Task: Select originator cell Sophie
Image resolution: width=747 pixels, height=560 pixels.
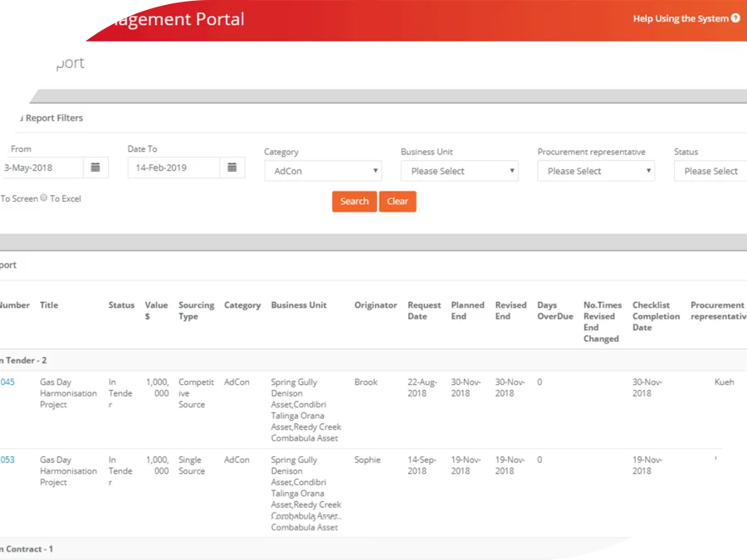Action: tap(368, 460)
